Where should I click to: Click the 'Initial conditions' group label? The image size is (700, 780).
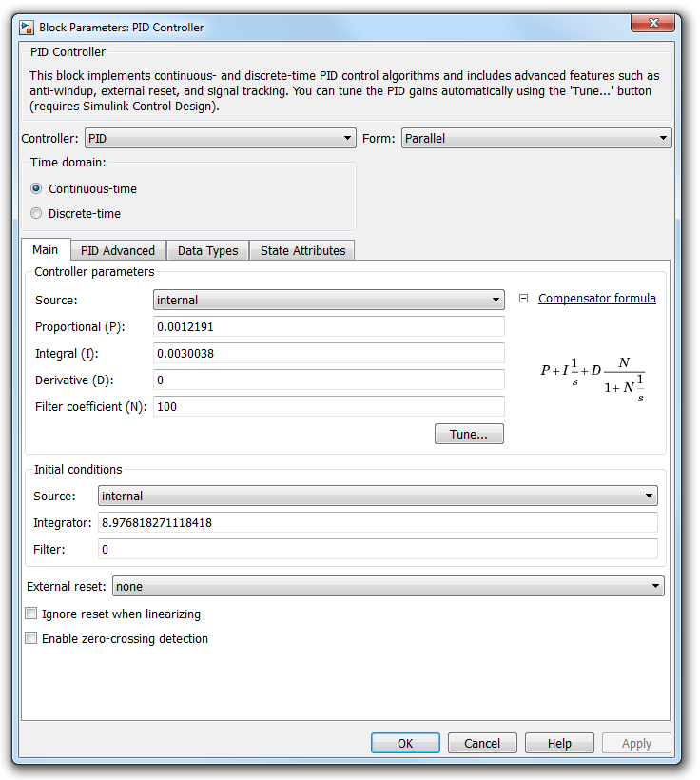click(x=78, y=470)
